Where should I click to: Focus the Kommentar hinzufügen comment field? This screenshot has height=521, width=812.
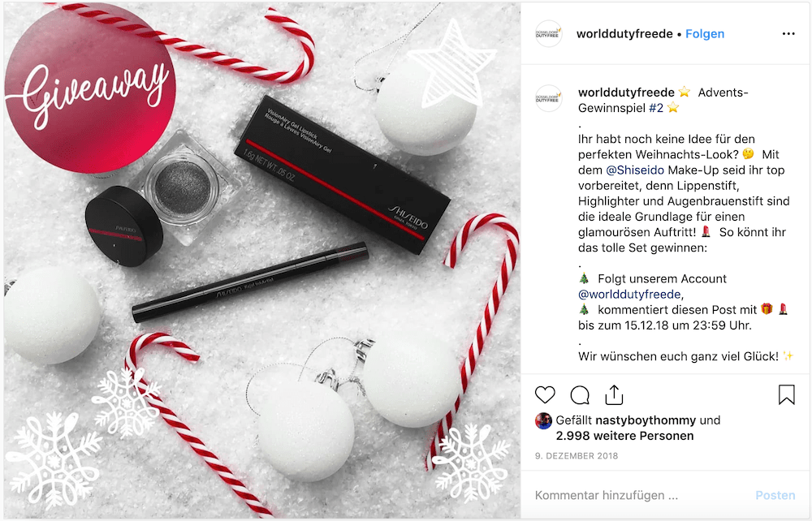(x=640, y=495)
